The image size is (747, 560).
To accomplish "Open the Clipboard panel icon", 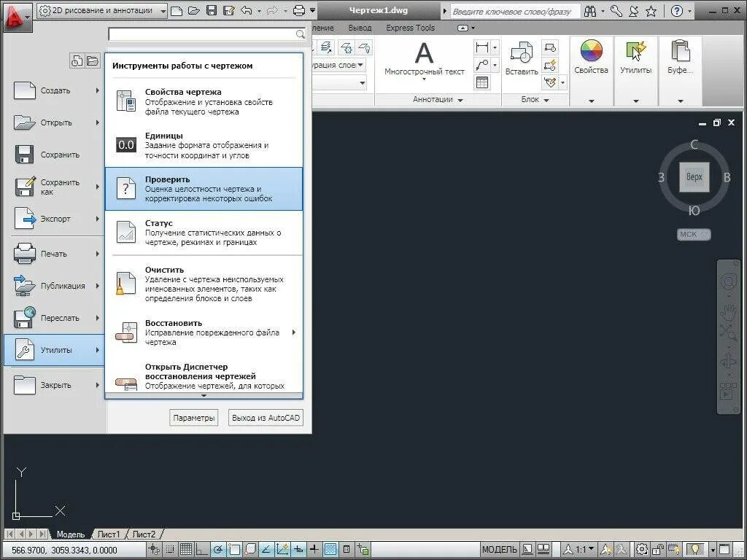I will coord(681,51).
